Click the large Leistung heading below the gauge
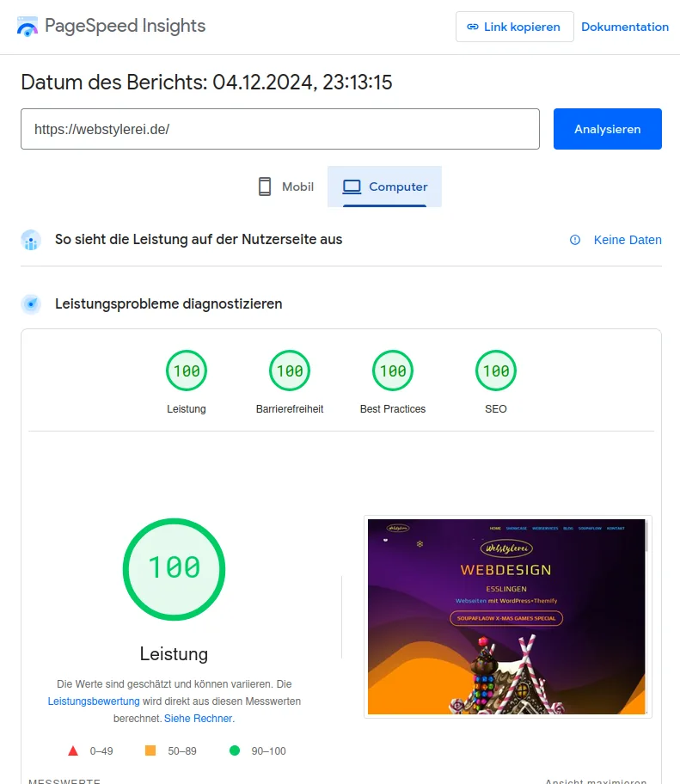Viewport: 680px width, 784px height. [x=174, y=654]
